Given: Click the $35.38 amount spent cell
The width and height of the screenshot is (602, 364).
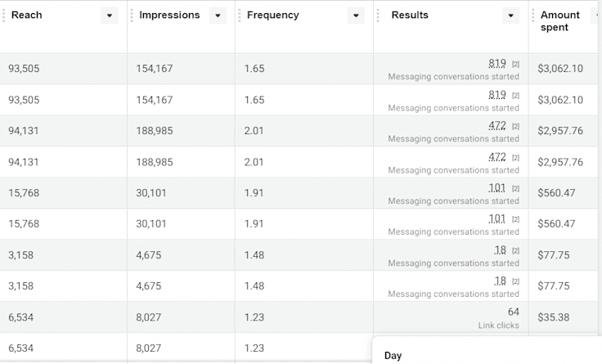Looking at the screenshot, I should pos(555,317).
